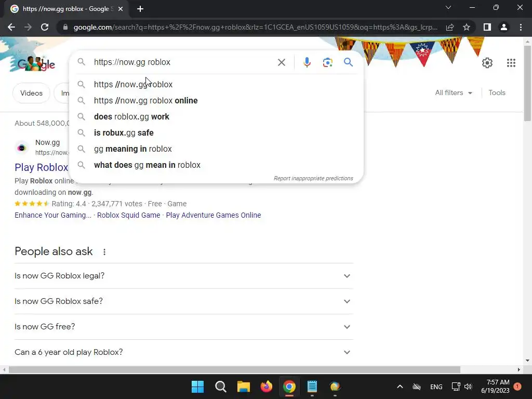The width and height of the screenshot is (532, 399).
Task: Submit search with the blue magnifier icon
Action: pos(348,62)
